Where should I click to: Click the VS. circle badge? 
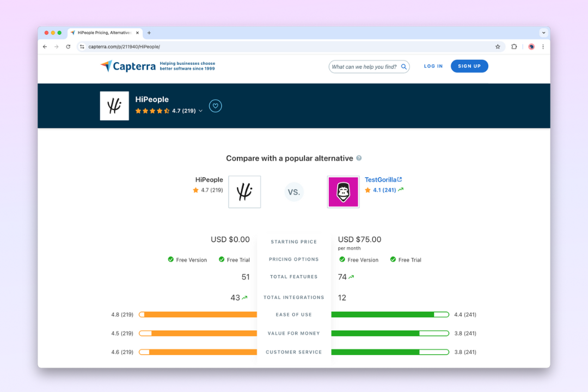(x=293, y=192)
